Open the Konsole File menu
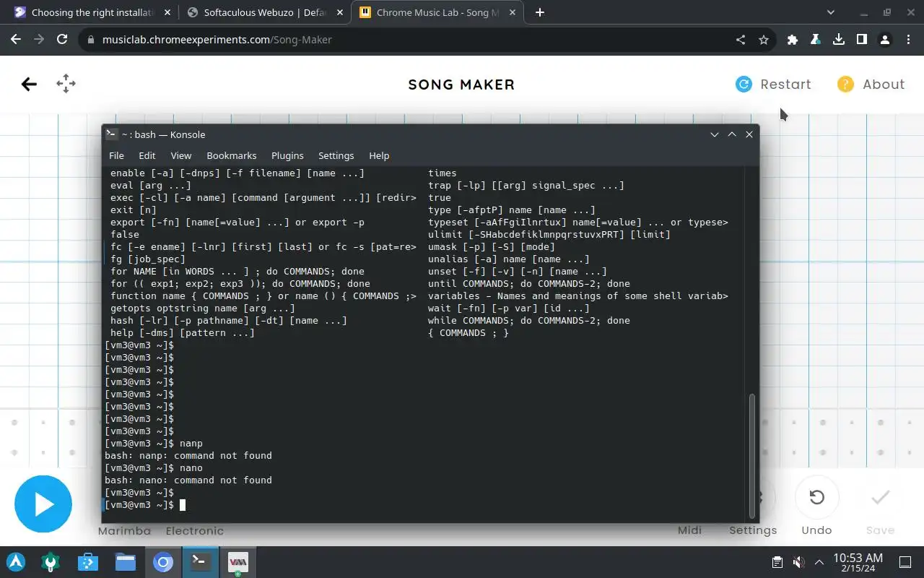The height and width of the screenshot is (578, 924). 116,155
